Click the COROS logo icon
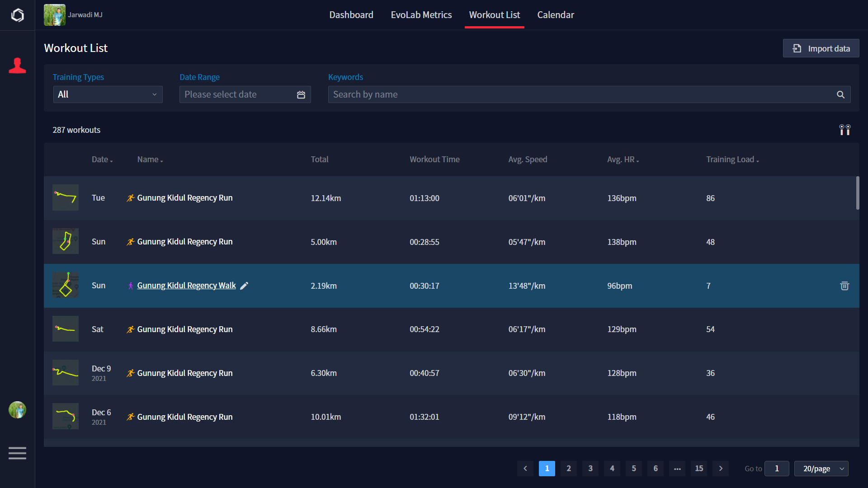 17,15
